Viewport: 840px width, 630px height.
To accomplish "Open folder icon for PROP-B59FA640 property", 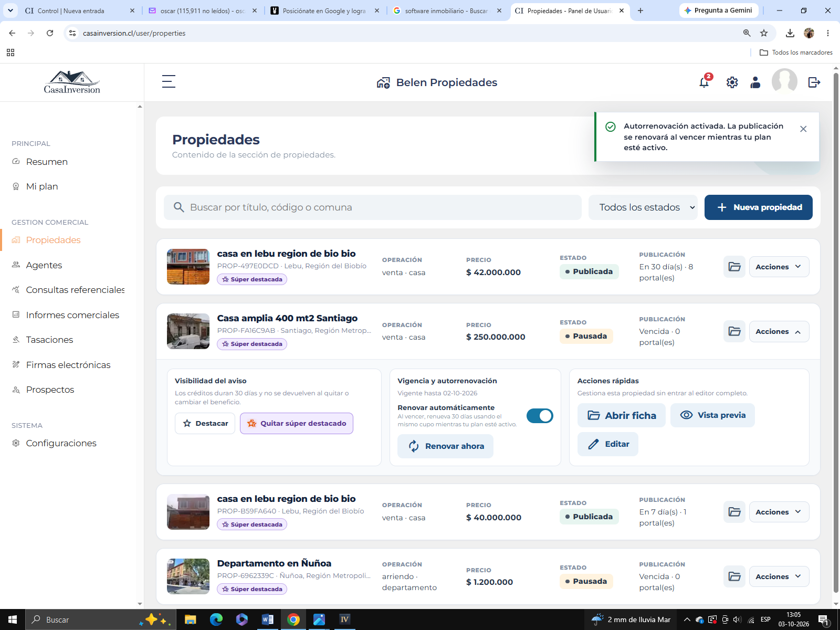I will (x=734, y=512).
